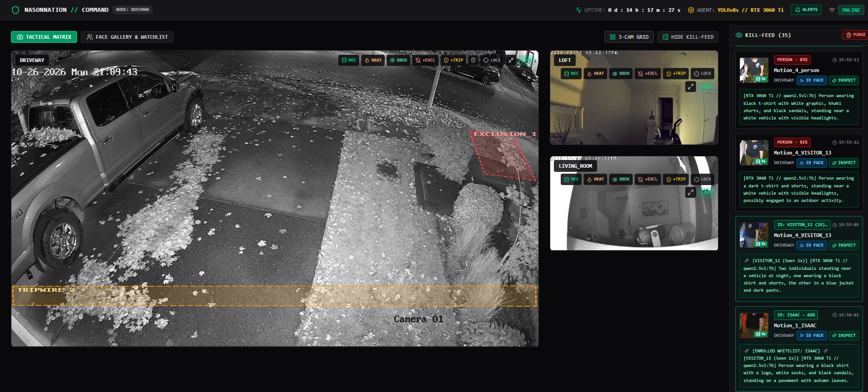Toggle recording on the Living Room camera
868x392 pixels.
pyautogui.click(x=571, y=179)
